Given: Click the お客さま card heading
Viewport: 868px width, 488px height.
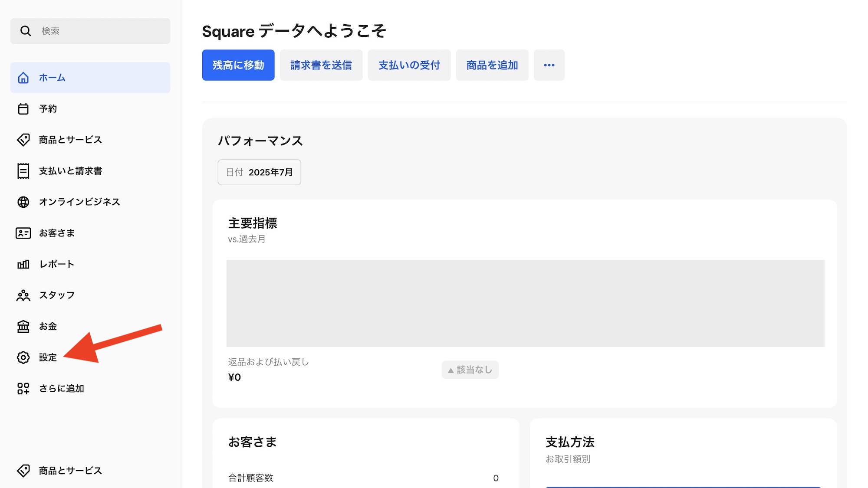Looking at the screenshot, I should click(x=253, y=442).
